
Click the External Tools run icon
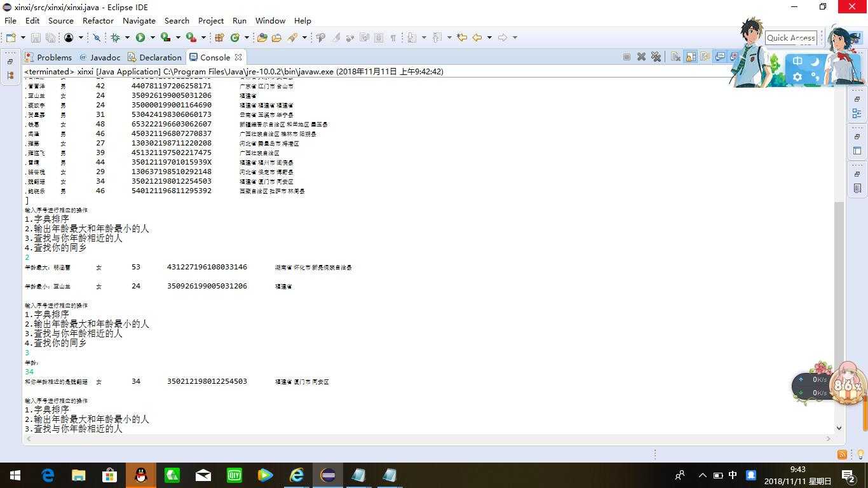[x=191, y=37]
